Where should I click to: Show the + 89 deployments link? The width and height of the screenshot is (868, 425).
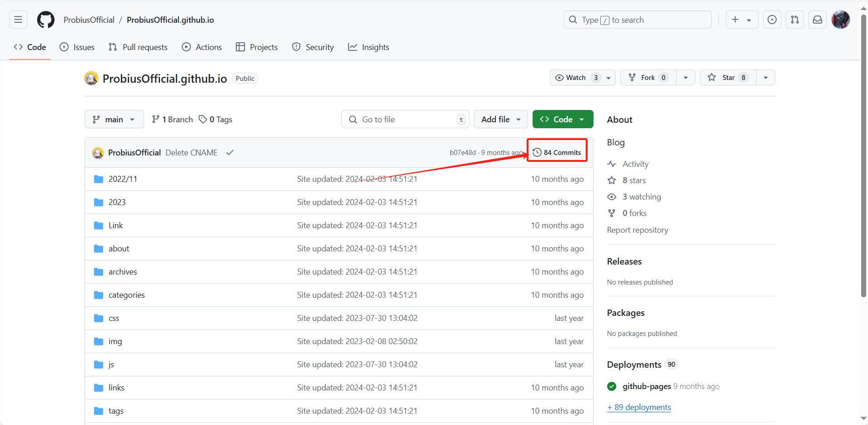click(x=639, y=407)
